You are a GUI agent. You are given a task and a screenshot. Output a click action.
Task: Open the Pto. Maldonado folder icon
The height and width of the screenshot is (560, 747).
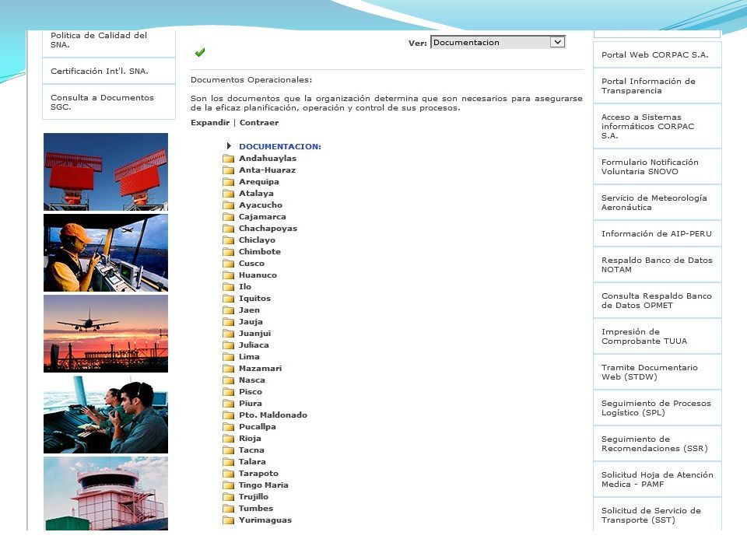coord(228,415)
